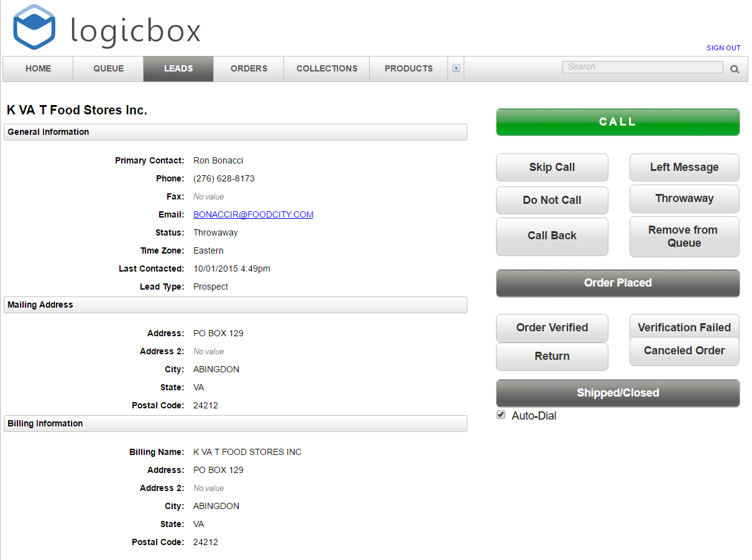752x560 pixels.
Task: Go to the HOME tab
Action: pos(39,68)
